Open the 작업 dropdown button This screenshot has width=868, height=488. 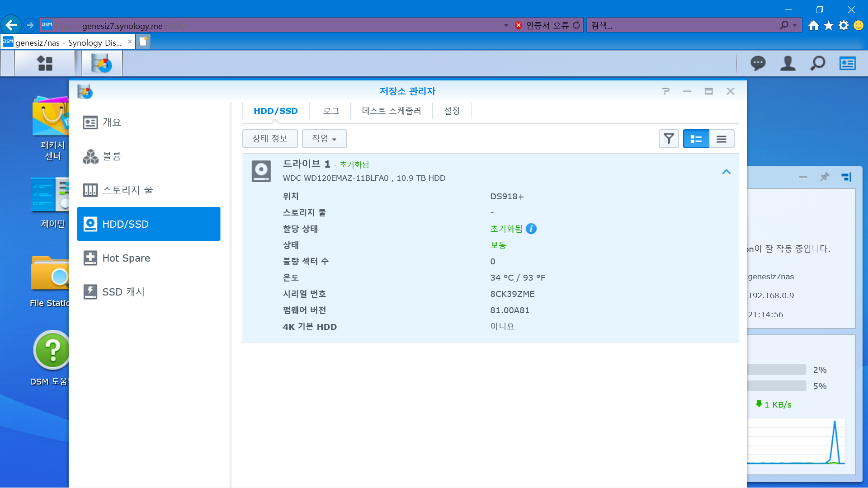point(324,139)
